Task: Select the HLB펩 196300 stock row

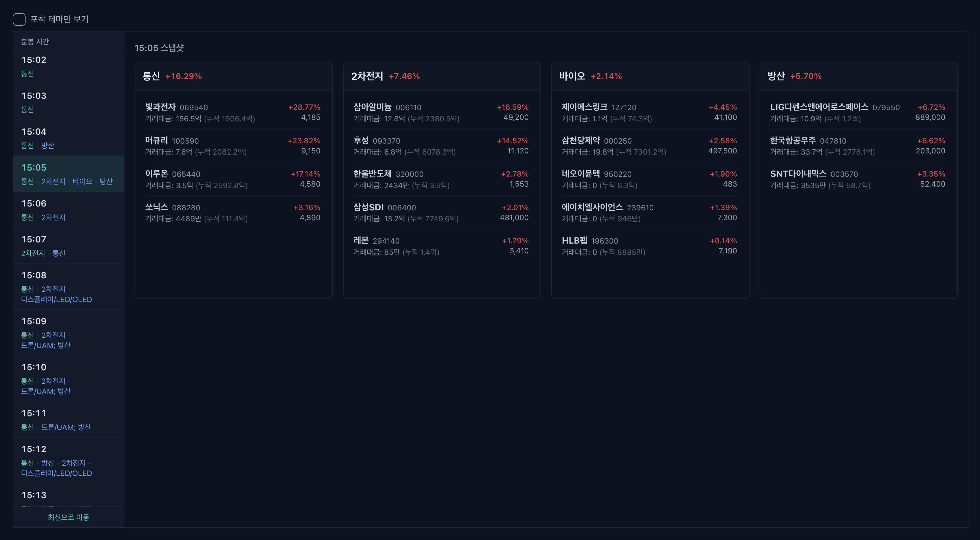Action: point(649,246)
